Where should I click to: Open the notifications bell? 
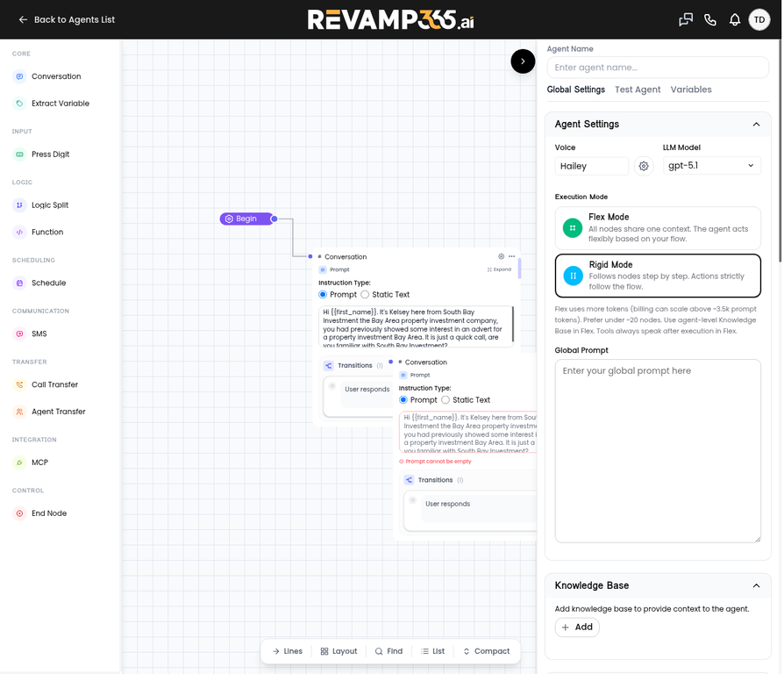tap(735, 20)
